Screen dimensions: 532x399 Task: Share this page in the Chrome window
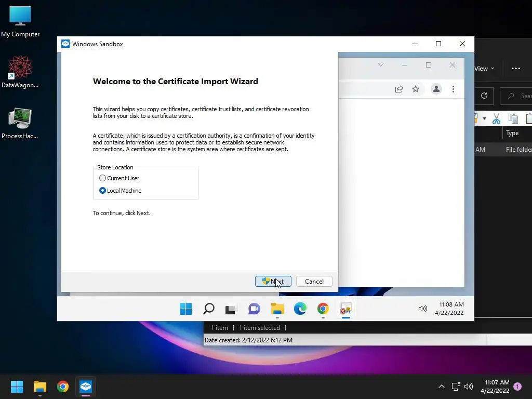[x=399, y=89]
